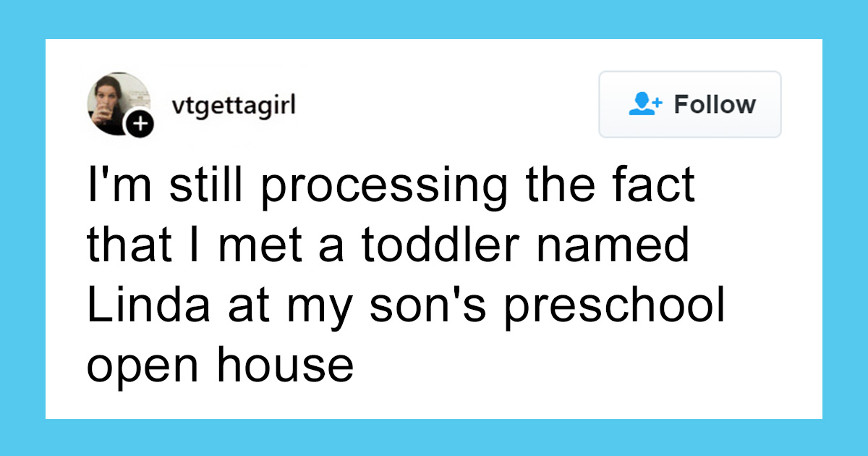Open vtgettagirl's profile picture
The image size is (868, 456).
(118, 105)
